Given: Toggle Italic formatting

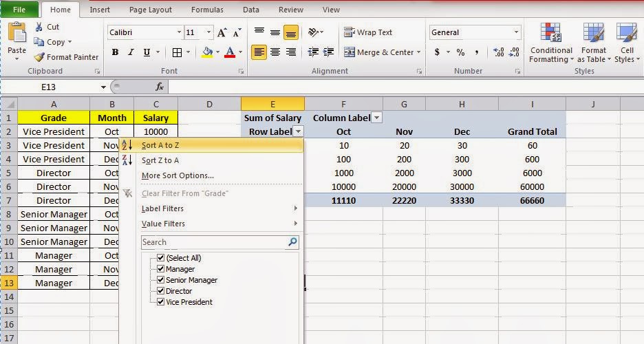Looking at the screenshot, I should (131, 52).
